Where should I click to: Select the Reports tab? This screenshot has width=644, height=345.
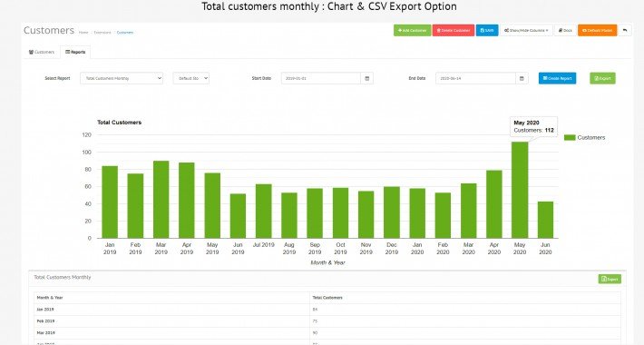[75, 53]
